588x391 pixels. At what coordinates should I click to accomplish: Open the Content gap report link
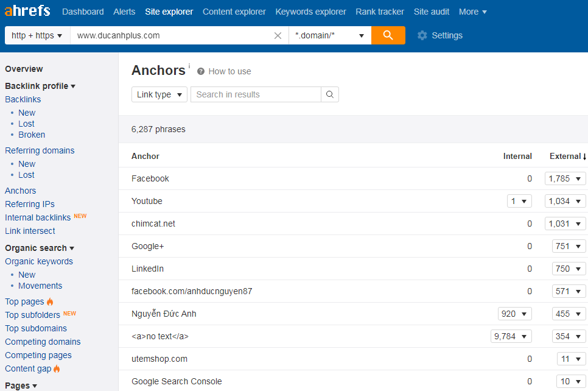point(28,368)
